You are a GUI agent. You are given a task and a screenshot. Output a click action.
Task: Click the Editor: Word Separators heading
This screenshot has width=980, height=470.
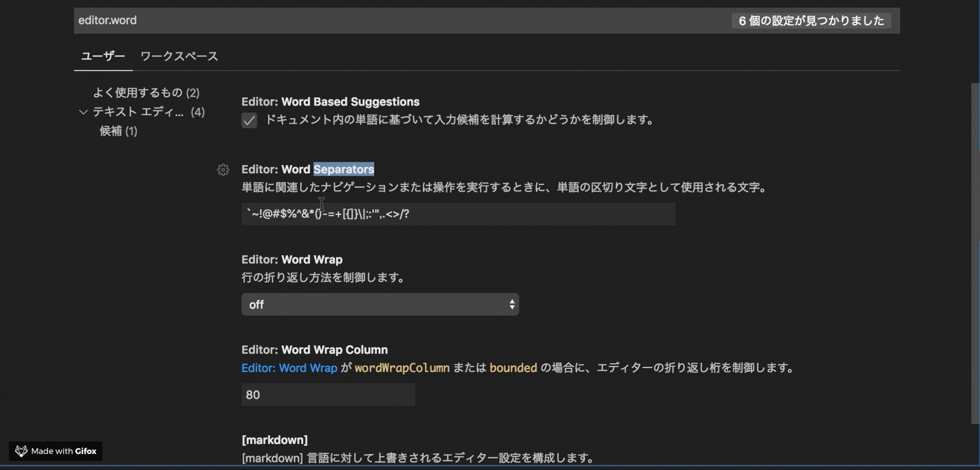[308, 169]
